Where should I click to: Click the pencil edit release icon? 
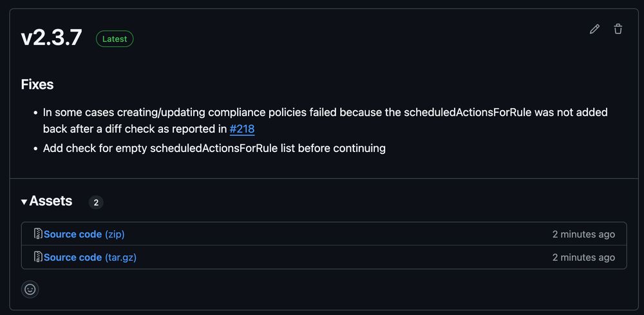point(594,29)
